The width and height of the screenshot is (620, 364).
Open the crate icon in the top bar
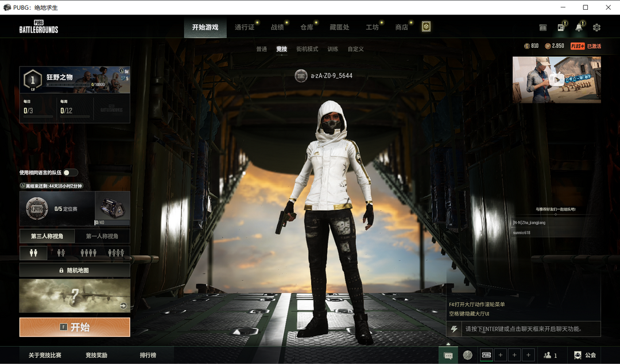pos(543,28)
